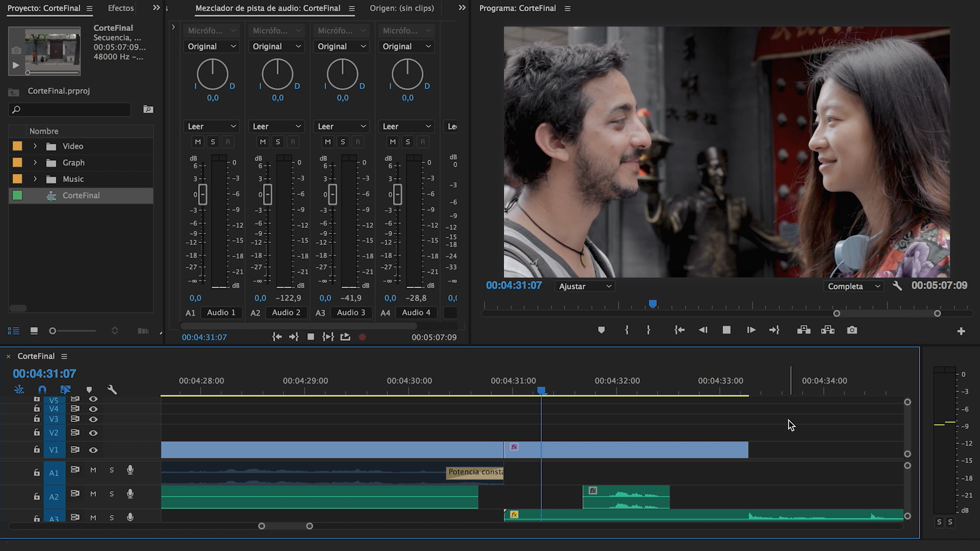The image size is (980, 551).
Task: Open the Program monitor button editor (plus)
Action: (961, 331)
